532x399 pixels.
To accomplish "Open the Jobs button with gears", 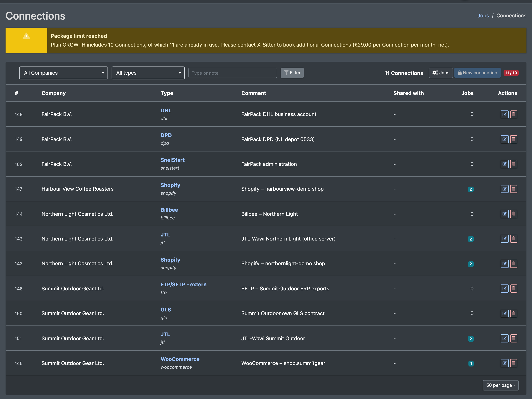I will point(441,73).
